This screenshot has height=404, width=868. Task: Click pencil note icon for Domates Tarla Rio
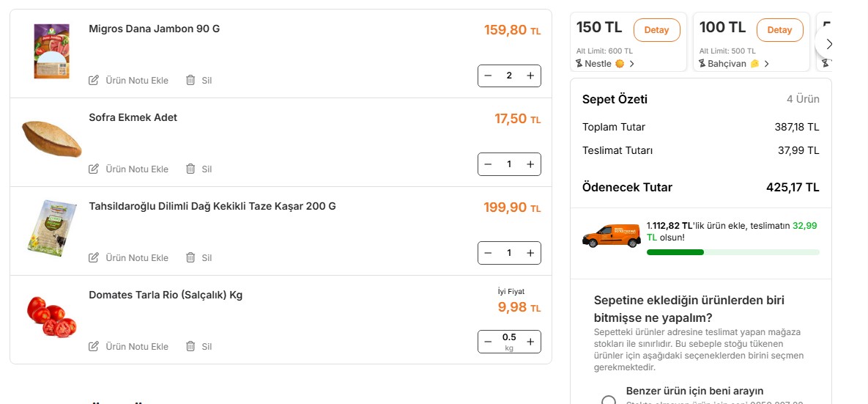tap(94, 346)
